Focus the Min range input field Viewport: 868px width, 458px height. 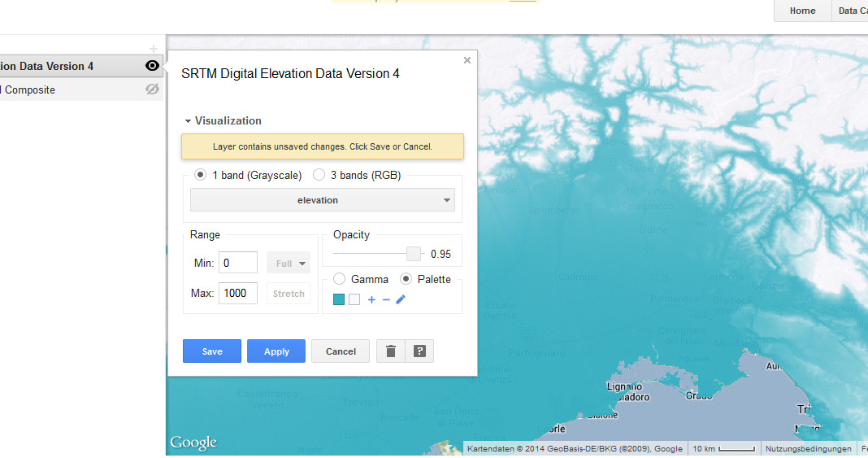[x=238, y=263]
